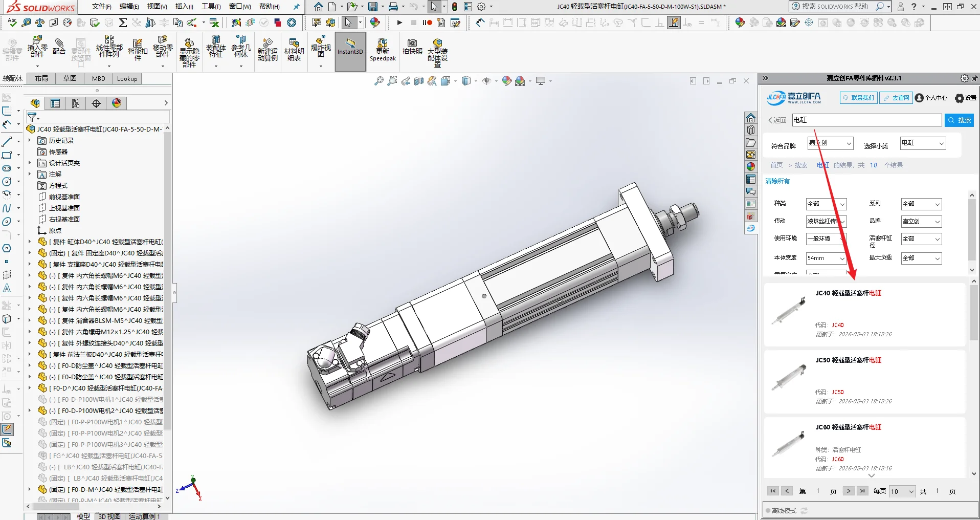Screen dimensions: 980x520
Task: Click the Insert Components (插入零部件) icon
Action: (x=37, y=47)
